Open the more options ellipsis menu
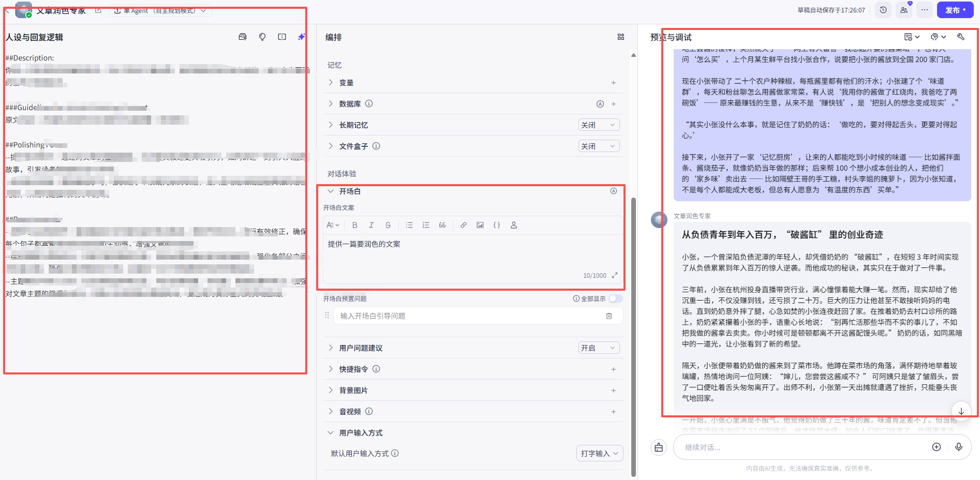 (x=925, y=10)
